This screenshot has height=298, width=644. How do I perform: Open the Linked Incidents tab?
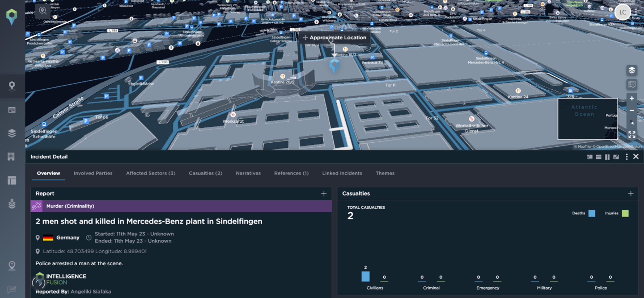click(x=342, y=173)
